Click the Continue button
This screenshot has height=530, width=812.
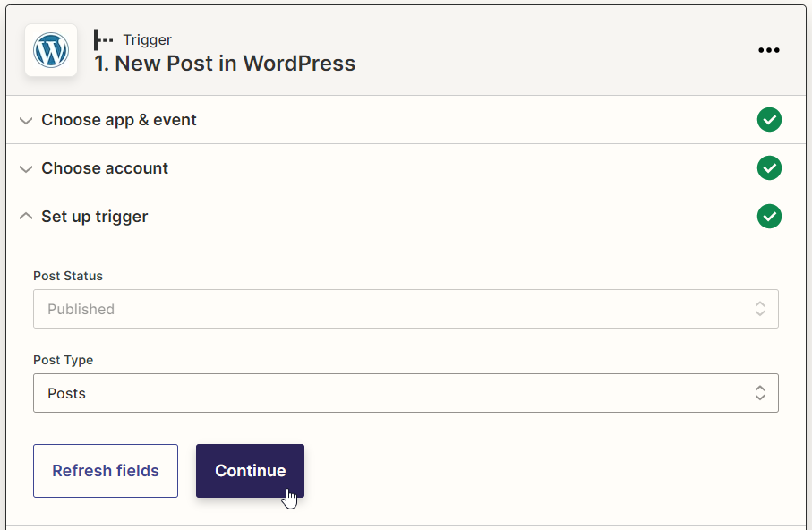[x=250, y=471]
